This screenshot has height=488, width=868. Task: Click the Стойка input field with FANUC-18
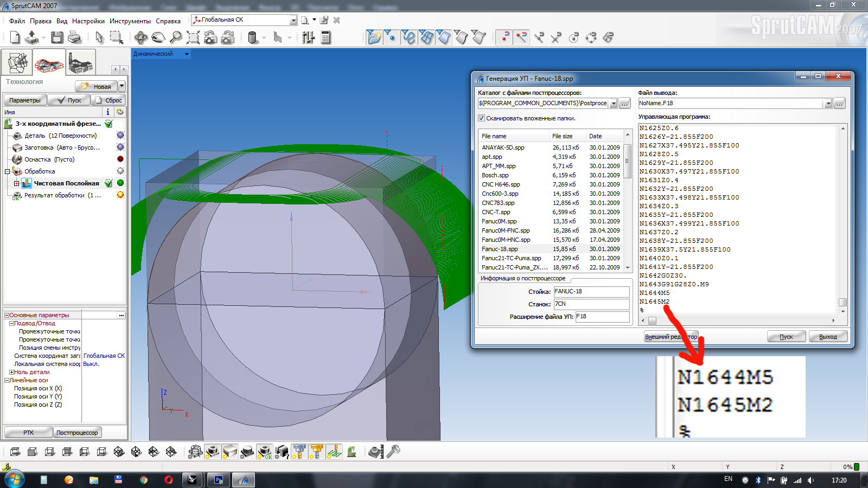[x=591, y=292]
